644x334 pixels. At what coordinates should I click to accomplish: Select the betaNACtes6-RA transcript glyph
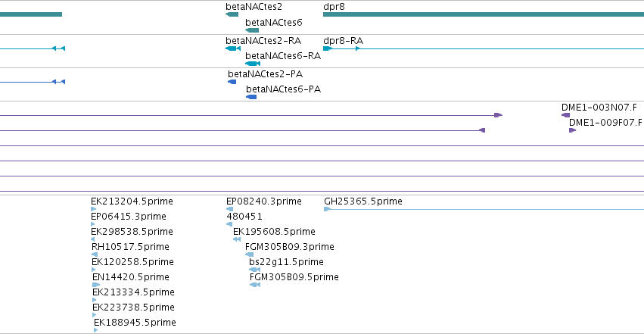pyautogui.click(x=253, y=64)
